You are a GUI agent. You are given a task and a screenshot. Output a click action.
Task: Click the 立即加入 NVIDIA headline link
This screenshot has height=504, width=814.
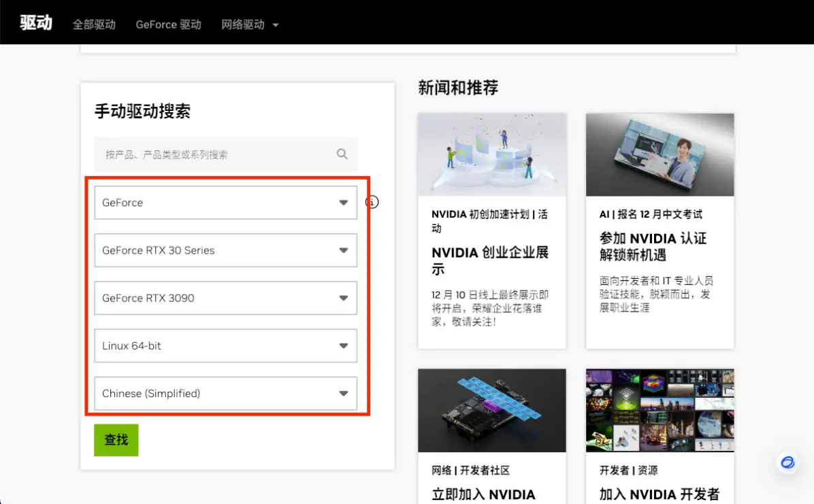(x=483, y=494)
